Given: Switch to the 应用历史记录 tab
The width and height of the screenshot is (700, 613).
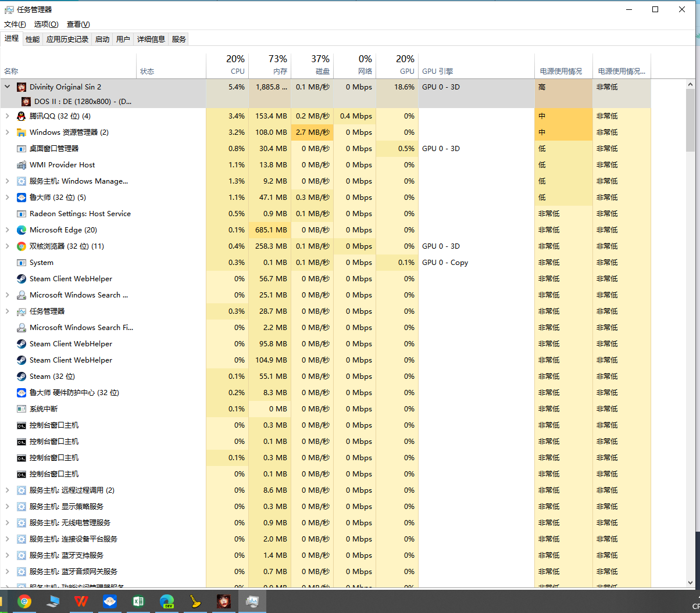Looking at the screenshot, I should click(67, 40).
